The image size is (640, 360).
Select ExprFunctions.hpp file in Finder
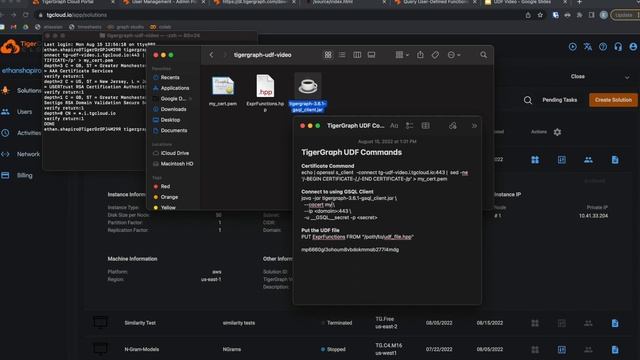pos(265,93)
